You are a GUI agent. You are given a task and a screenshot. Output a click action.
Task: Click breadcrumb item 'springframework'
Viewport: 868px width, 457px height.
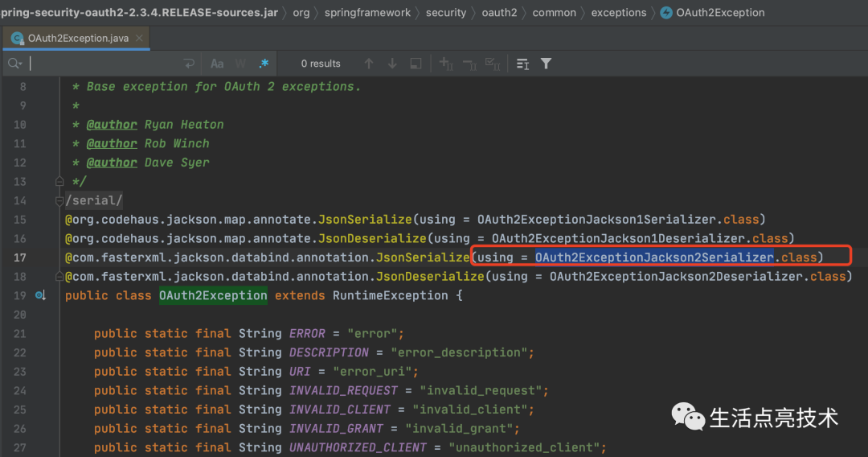pyautogui.click(x=367, y=13)
